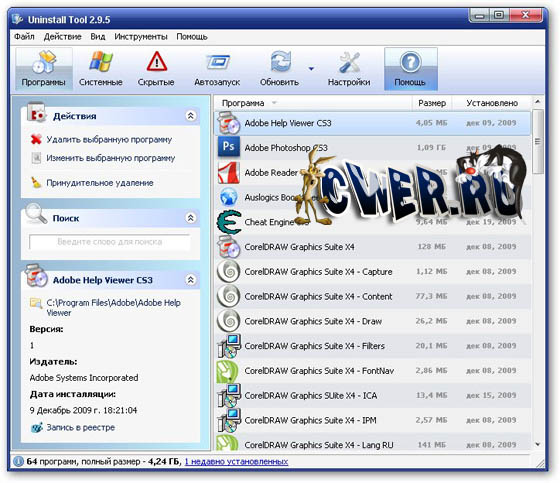Click the red X uninstall icon

coord(36,139)
